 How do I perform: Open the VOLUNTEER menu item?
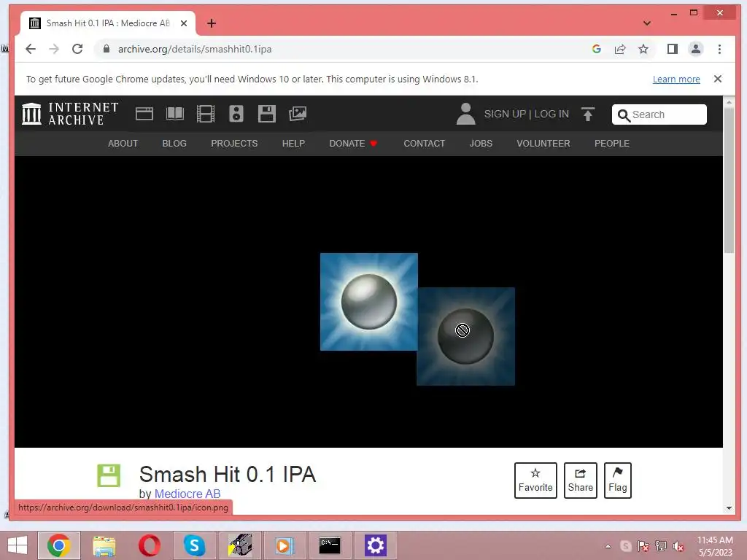[x=543, y=144]
